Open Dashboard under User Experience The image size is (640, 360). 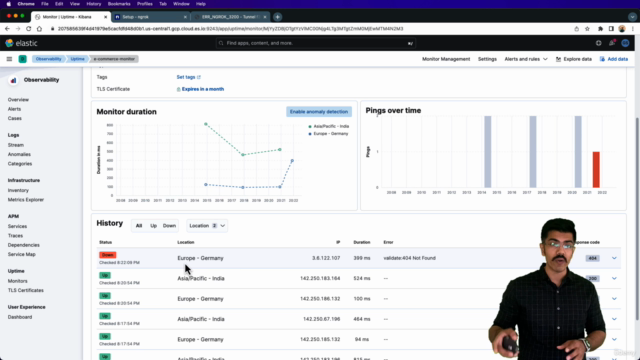[x=20, y=317]
